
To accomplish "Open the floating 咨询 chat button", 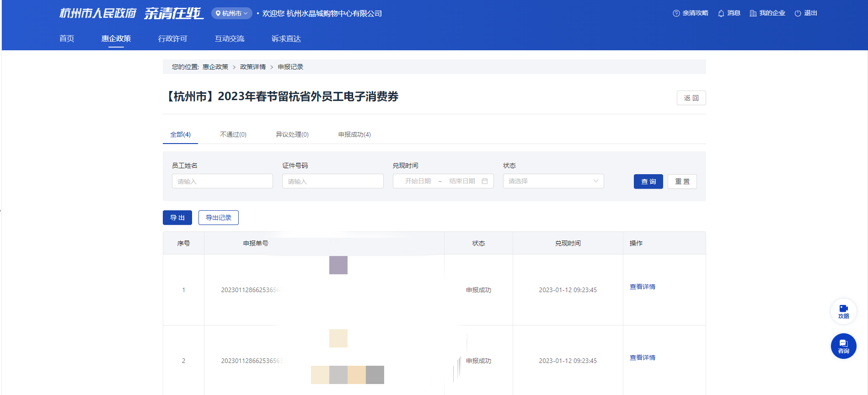I will click(843, 346).
